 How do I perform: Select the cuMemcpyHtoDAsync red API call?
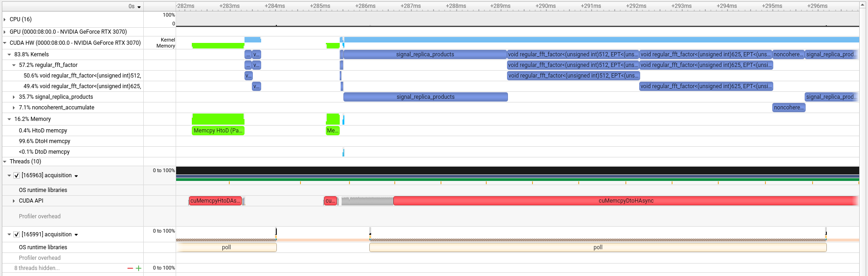coord(215,201)
